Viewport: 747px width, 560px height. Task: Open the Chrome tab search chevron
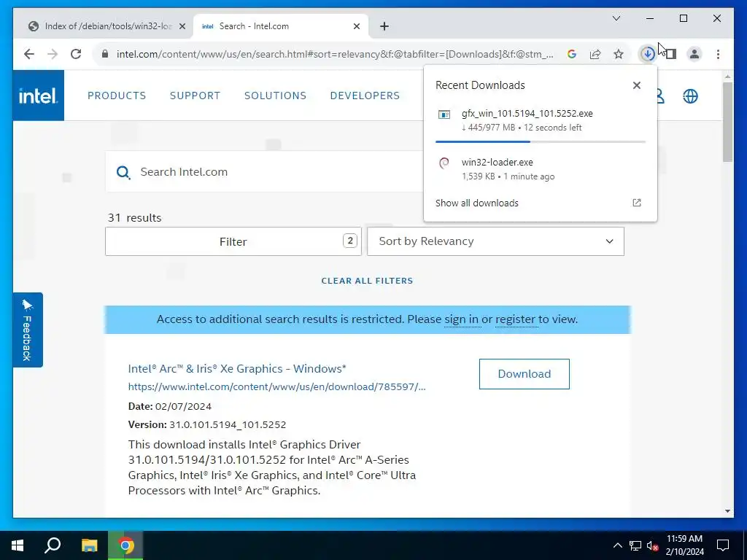point(616,18)
